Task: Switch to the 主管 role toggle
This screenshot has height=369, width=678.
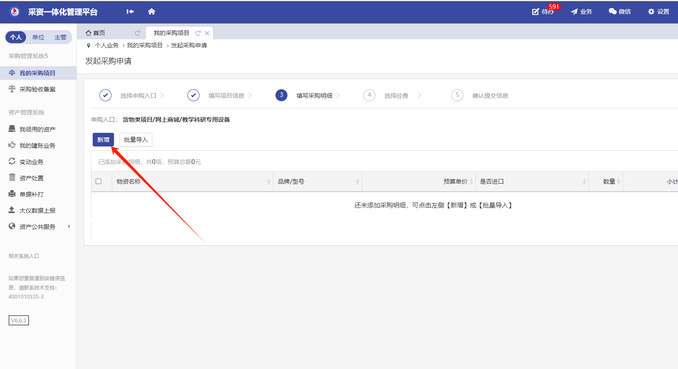Action: pyautogui.click(x=61, y=37)
